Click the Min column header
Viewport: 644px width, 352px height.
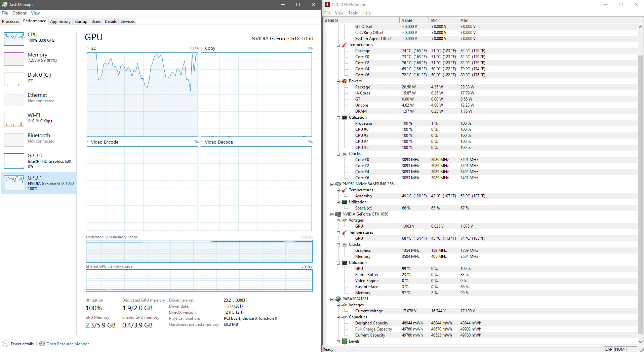(443, 20)
